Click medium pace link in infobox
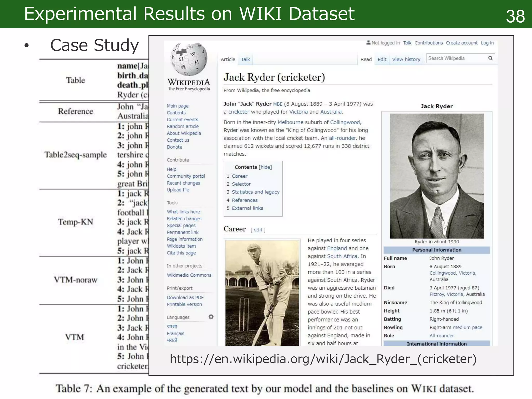Image resolution: width=532 pixels, height=399 pixels. [468, 327]
